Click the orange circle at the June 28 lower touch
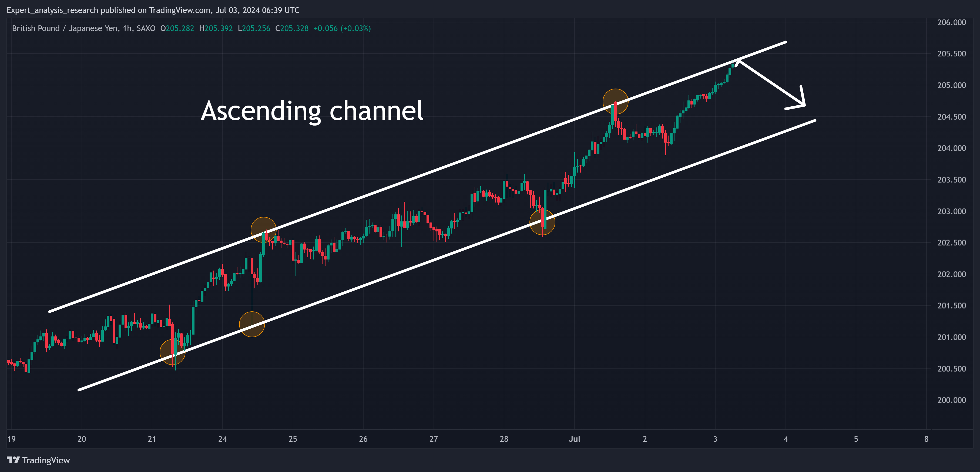980x472 pixels. tap(542, 222)
